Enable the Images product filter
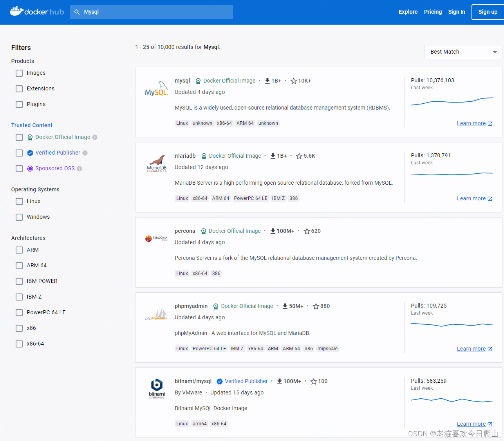The image size is (504, 441). click(19, 73)
